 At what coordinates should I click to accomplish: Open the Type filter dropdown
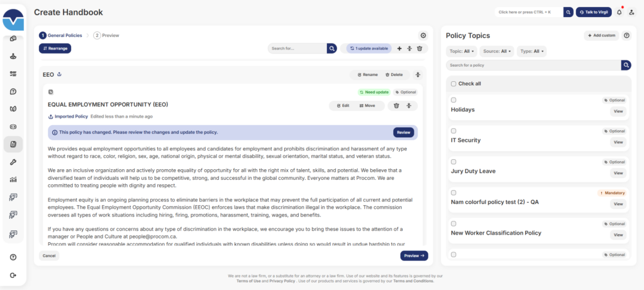pos(531,51)
